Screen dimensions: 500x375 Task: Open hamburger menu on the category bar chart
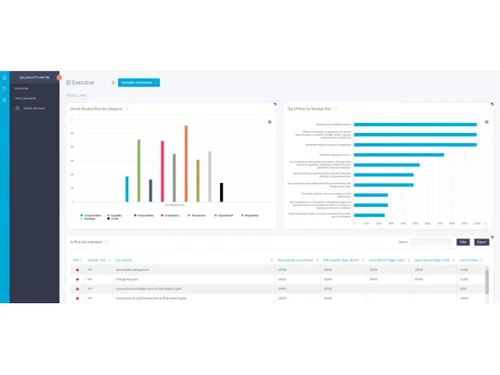tap(270, 122)
